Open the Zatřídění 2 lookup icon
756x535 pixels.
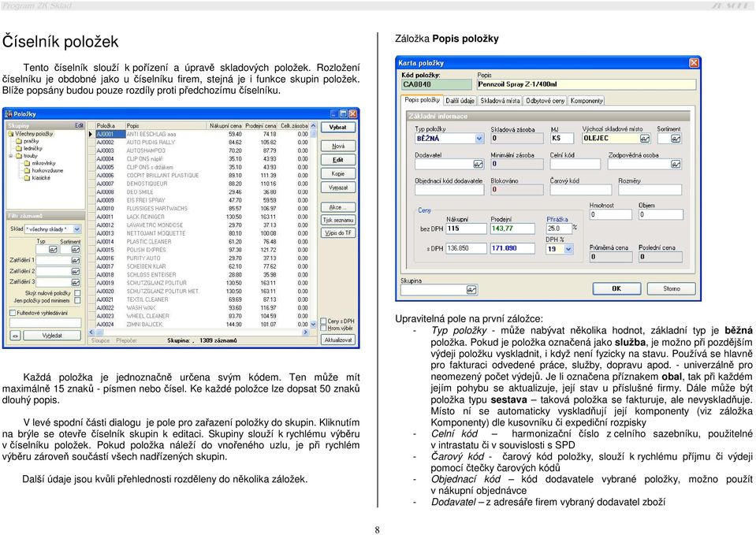click(76, 271)
